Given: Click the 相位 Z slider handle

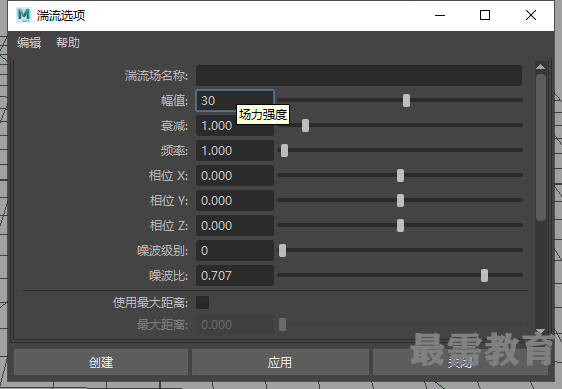Looking at the screenshot, I should [400, 226].
